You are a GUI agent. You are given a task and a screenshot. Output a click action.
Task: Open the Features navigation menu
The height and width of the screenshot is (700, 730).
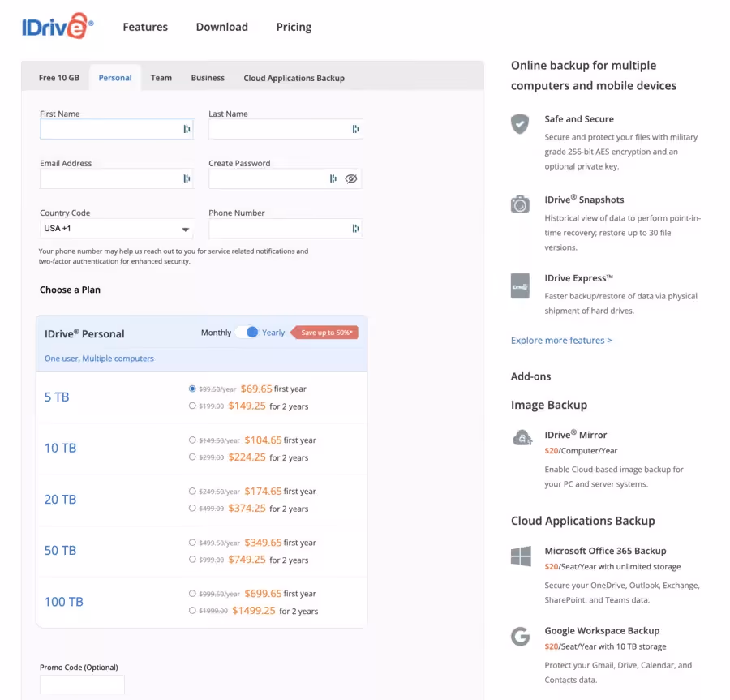click(145, 27)
